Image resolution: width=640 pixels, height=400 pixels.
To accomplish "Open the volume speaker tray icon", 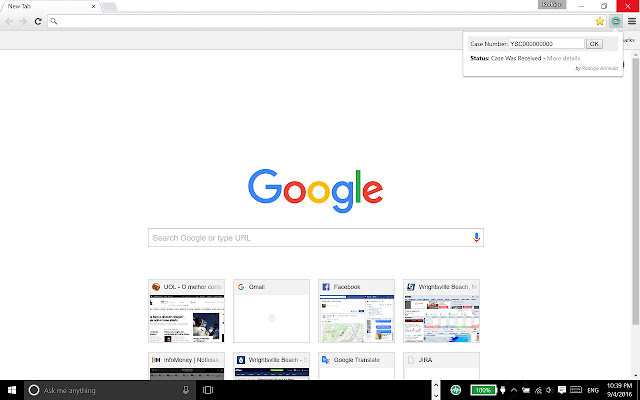I will click(550, 390).
